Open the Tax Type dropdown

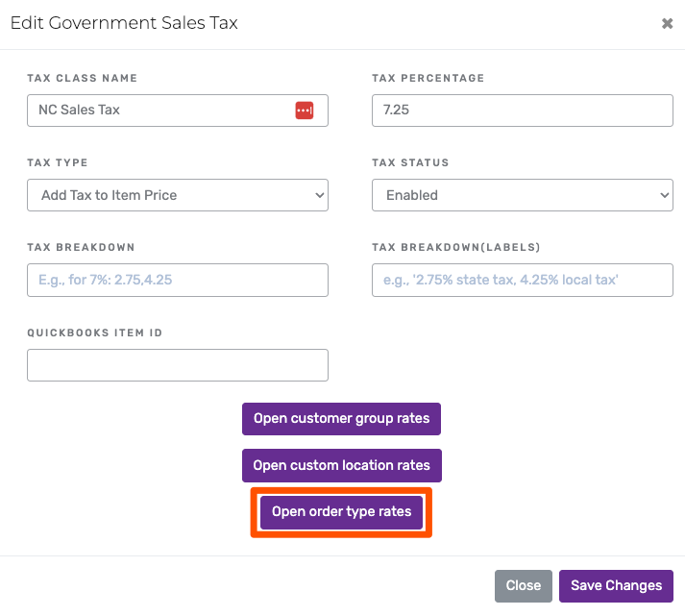178,195
